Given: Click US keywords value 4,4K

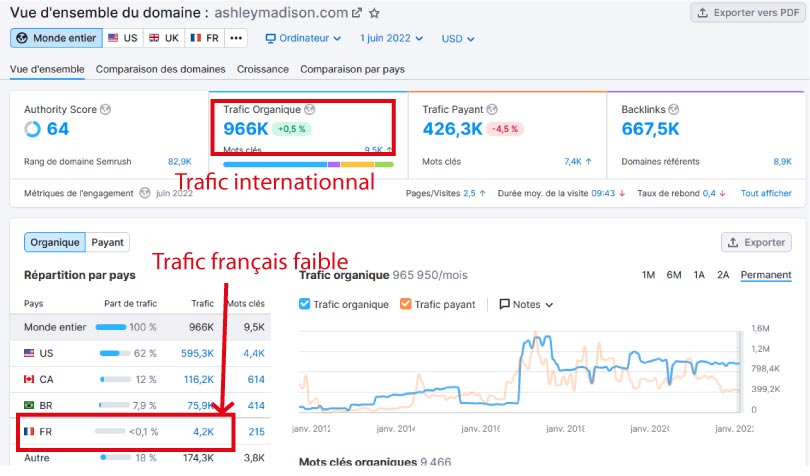Looking at the screenshot, I should point(254,354).
